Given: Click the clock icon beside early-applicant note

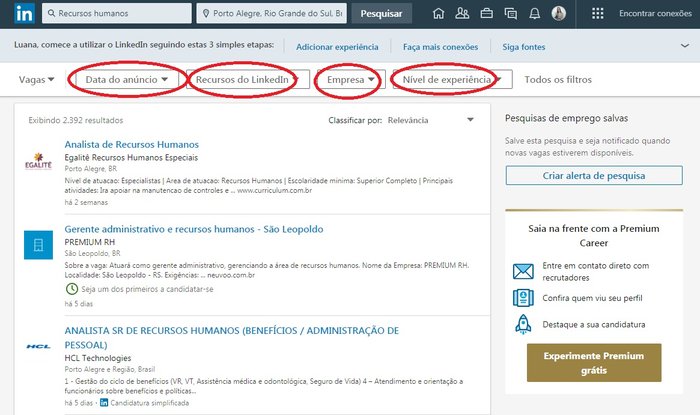Looking at the screenshot, I should point(71,289).
